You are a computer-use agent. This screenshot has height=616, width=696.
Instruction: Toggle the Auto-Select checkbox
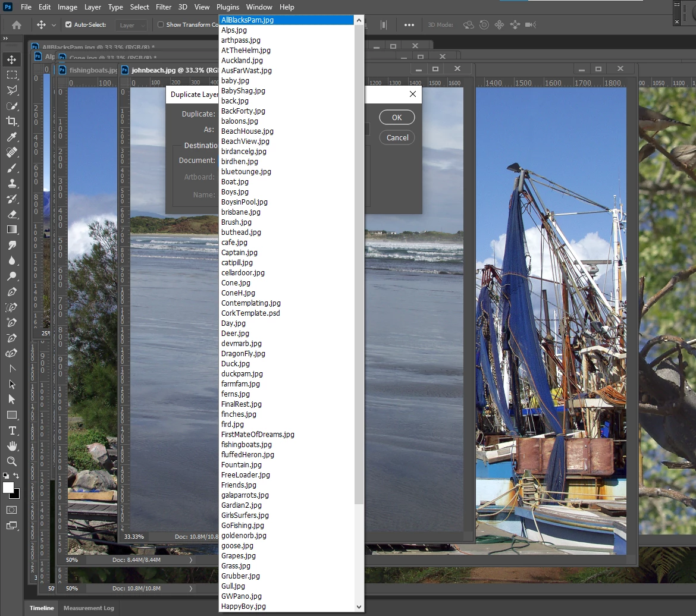68,25
